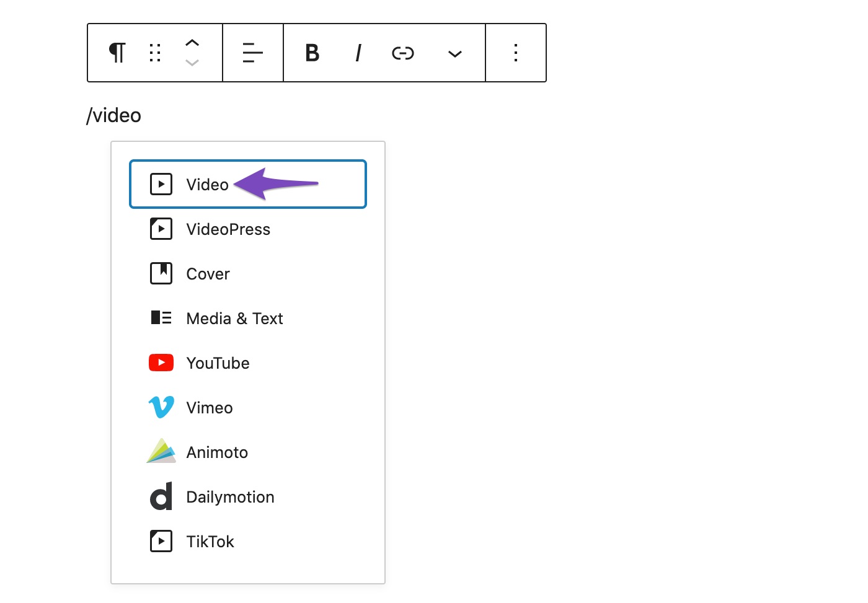The image size is (868, 603).
Task: Insert a Dailymotion embed block
Action: click(248, 497)
